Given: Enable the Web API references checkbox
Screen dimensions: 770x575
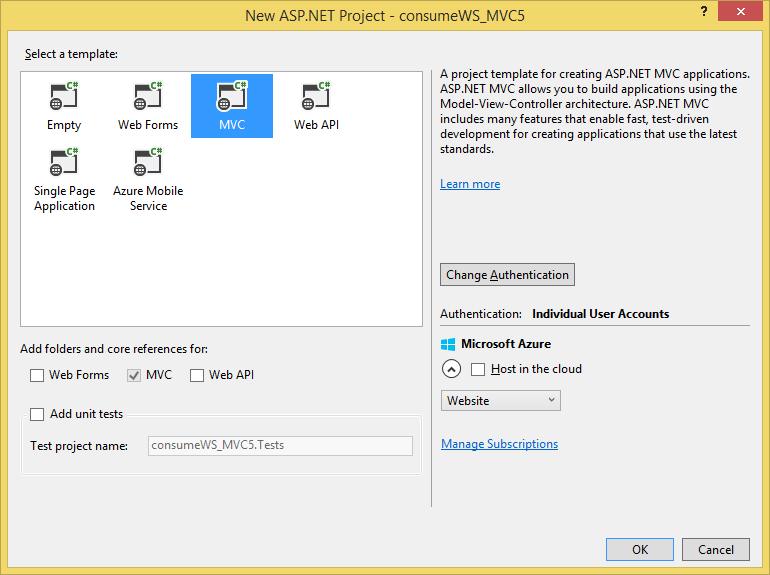Looking at the screenshot, I should click(197, 375).
